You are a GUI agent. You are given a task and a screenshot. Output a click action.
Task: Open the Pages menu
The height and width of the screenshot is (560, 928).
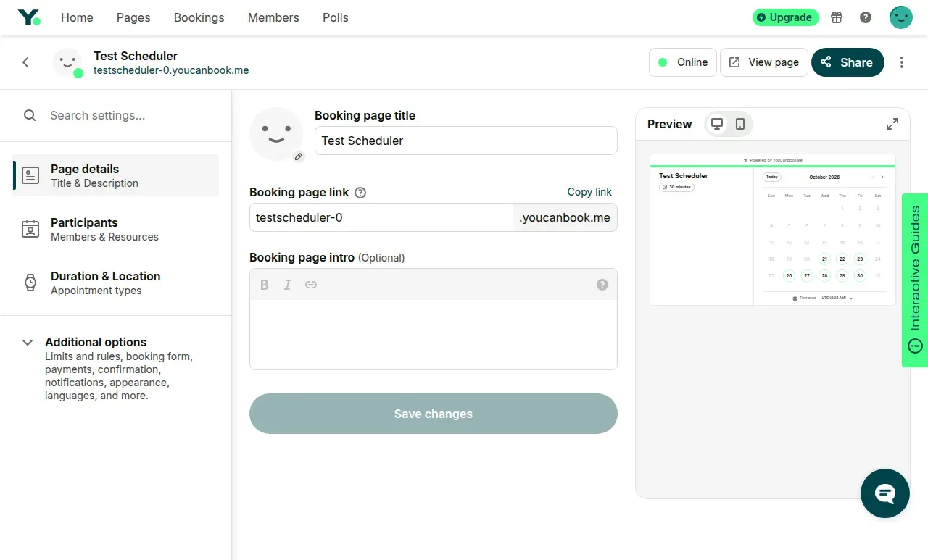[133, 17]
